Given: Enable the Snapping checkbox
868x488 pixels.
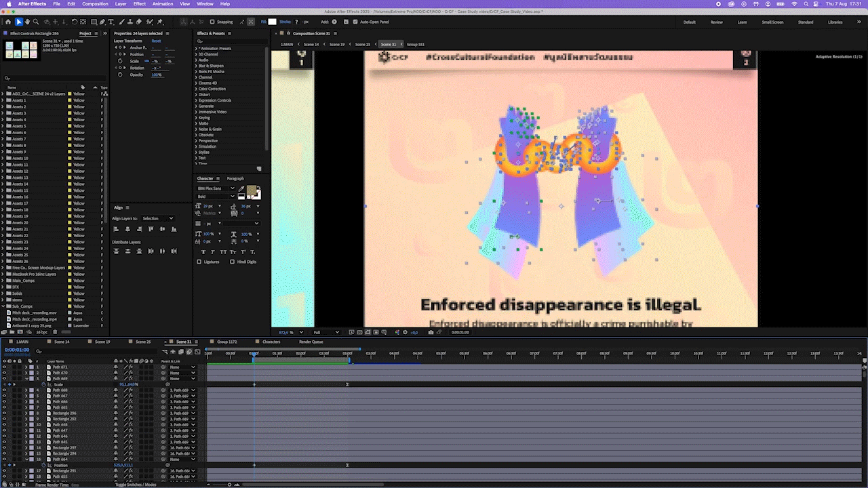Looking at the screenshot, I should click(212, 22).
